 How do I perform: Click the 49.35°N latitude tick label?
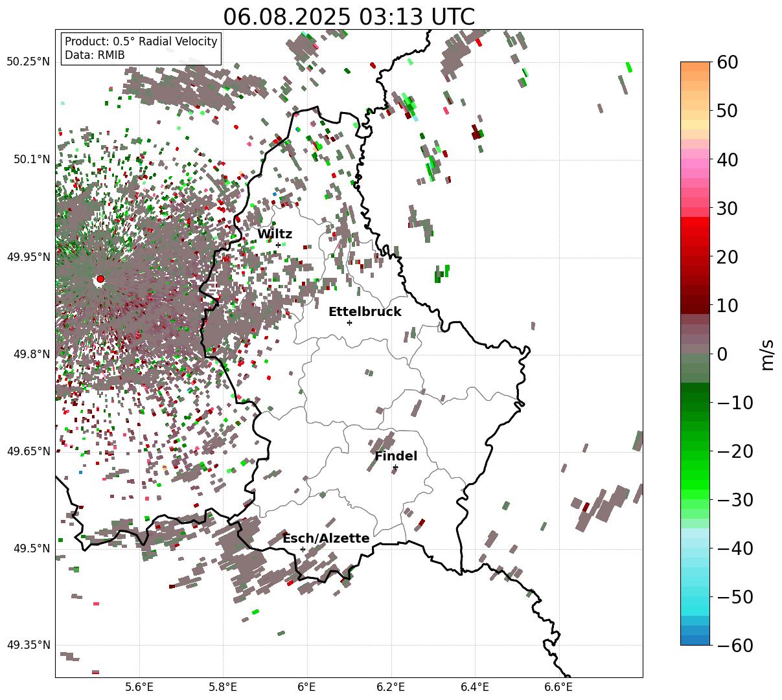(x=29, y=645)
